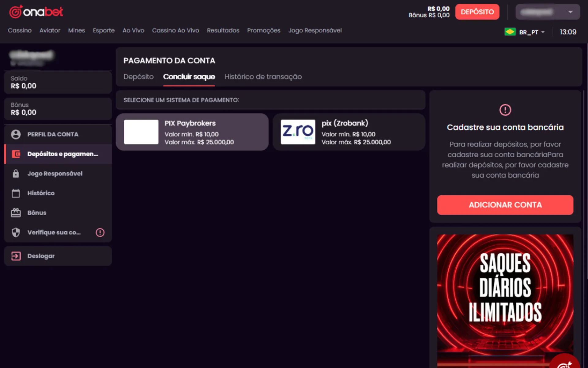Click the 13:09 clock

(568, 32)
